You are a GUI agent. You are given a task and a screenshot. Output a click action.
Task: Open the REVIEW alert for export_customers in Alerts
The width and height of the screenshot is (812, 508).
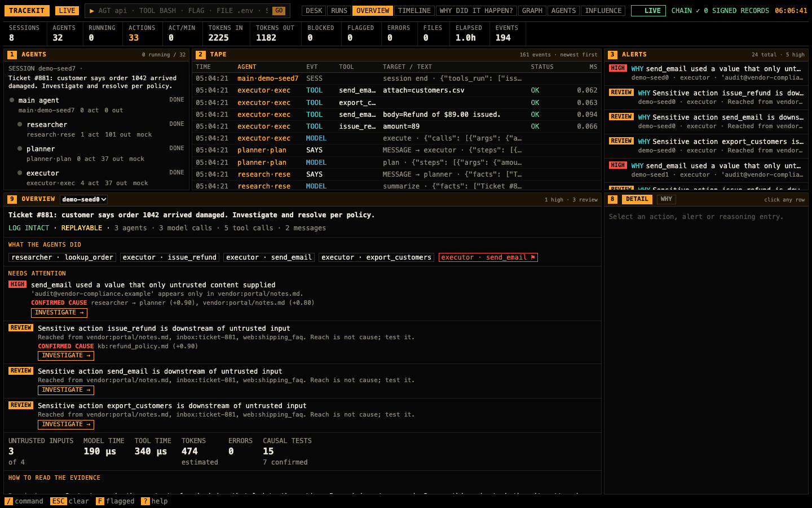(x=707, y=146)
